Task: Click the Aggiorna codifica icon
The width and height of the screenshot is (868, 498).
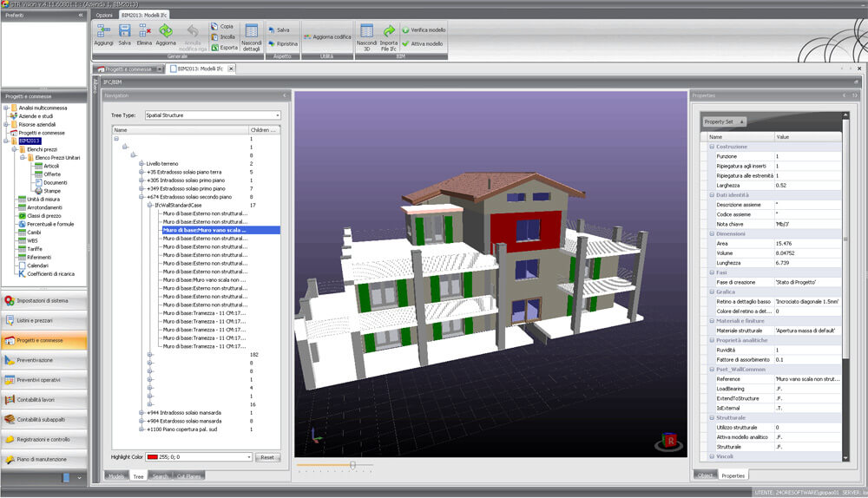Action: click(308, 37)
